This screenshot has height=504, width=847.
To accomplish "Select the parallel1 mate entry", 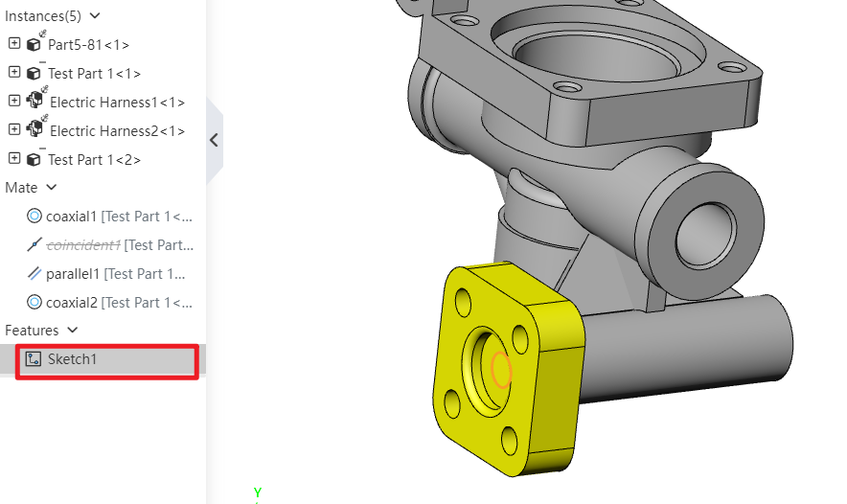I will (x=116, y=274).
